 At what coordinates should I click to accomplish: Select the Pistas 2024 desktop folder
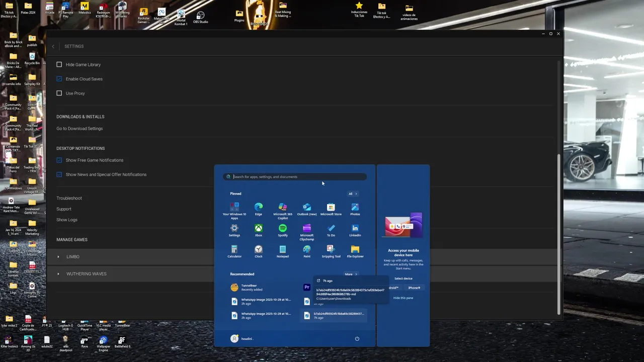pos(28,9)
